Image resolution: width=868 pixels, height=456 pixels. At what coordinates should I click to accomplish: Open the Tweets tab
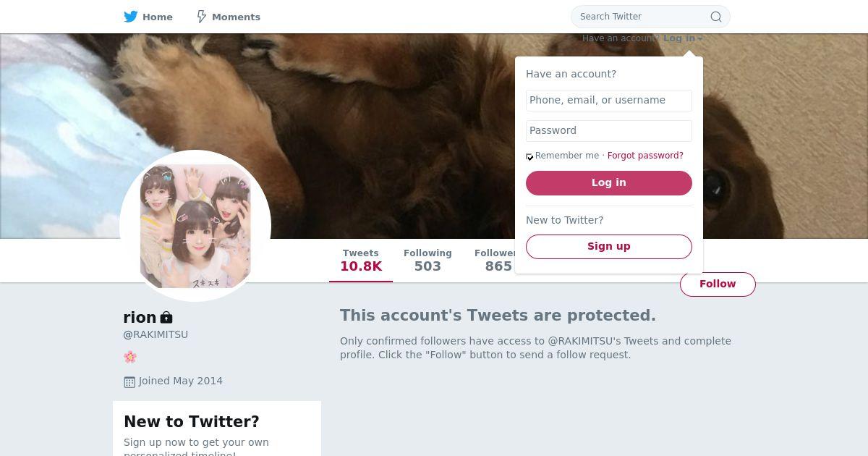tap(361, 261)
